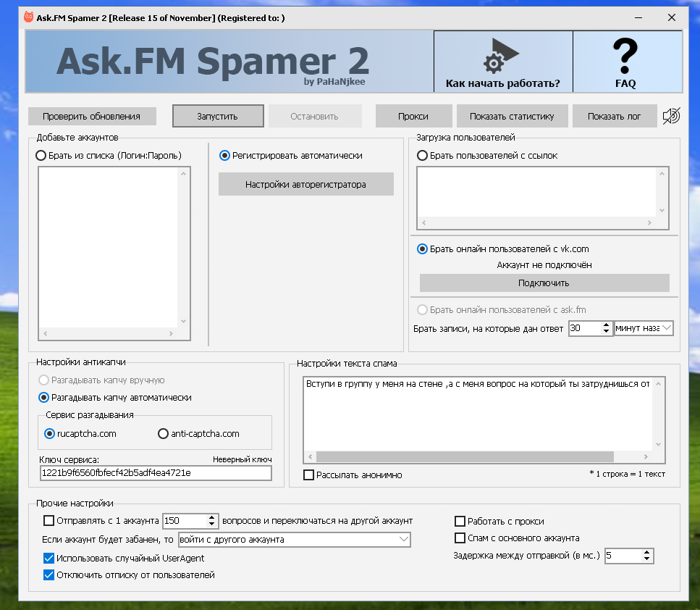Screen dimensions: 700x610
Task: Check the "Работать с прокси" option
Action: (460, 521)
